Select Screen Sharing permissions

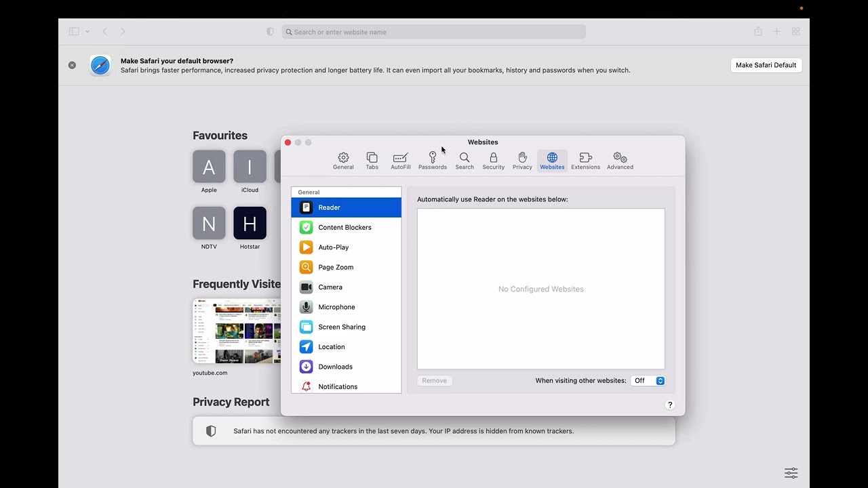(x=346, y=327)
